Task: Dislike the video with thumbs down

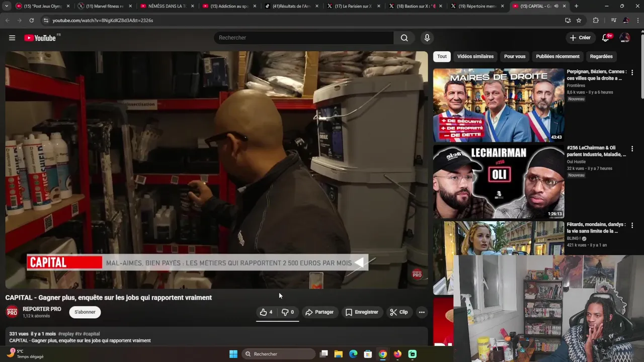Action: [288, 312]
